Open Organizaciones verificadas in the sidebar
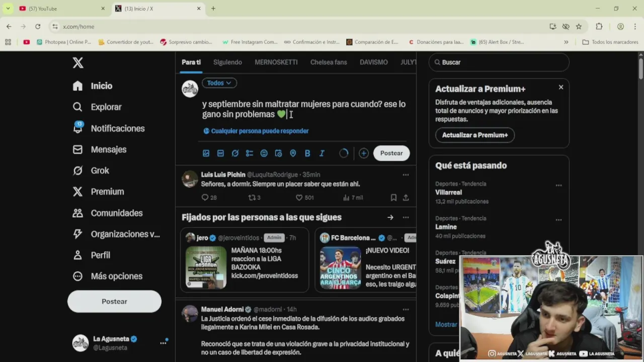 (116, 234)
